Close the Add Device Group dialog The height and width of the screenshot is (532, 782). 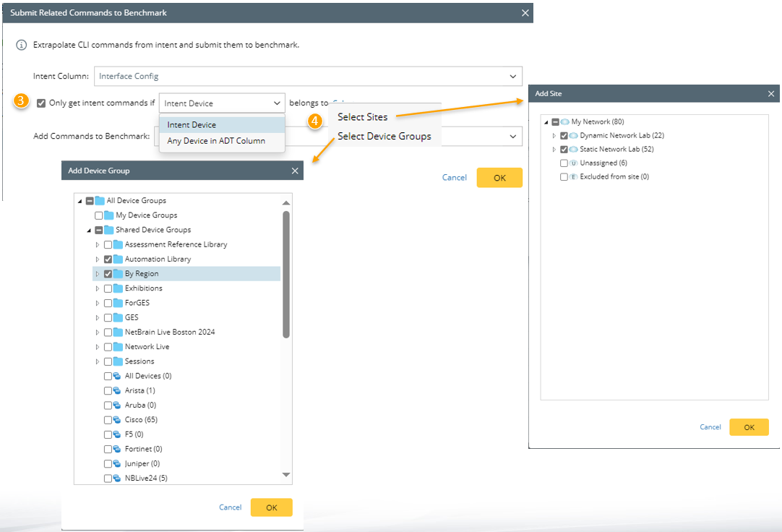coord(294,171)
